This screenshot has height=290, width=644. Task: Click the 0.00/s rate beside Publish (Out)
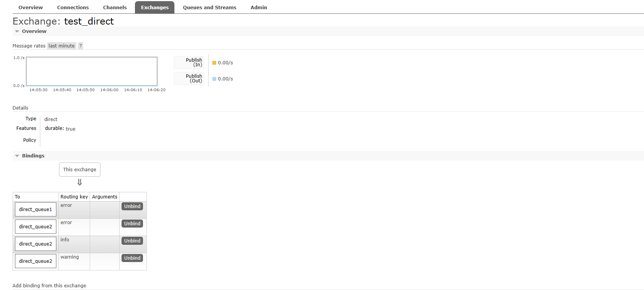(x=225, y=79)
